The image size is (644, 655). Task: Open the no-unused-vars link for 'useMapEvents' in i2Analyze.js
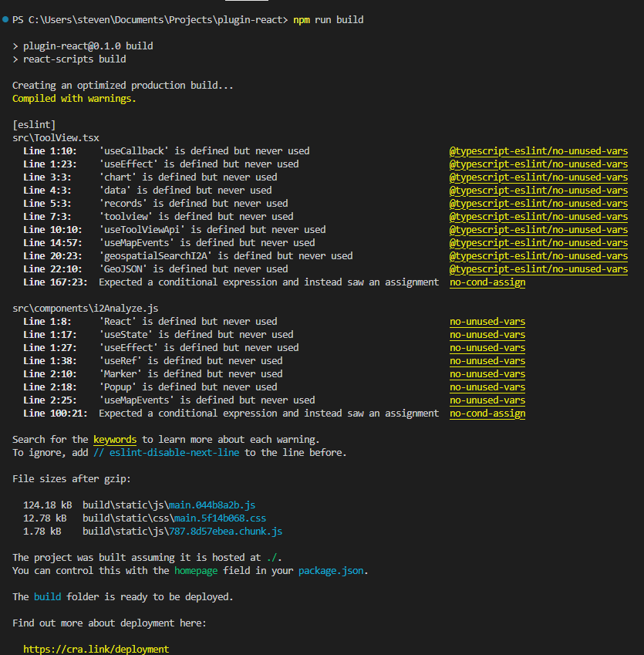click(487, 400)
